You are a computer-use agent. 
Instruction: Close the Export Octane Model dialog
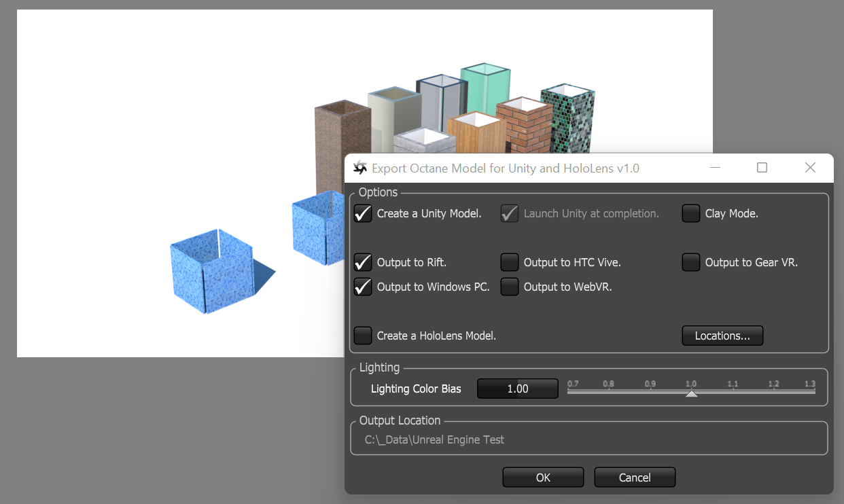point(810,168)
